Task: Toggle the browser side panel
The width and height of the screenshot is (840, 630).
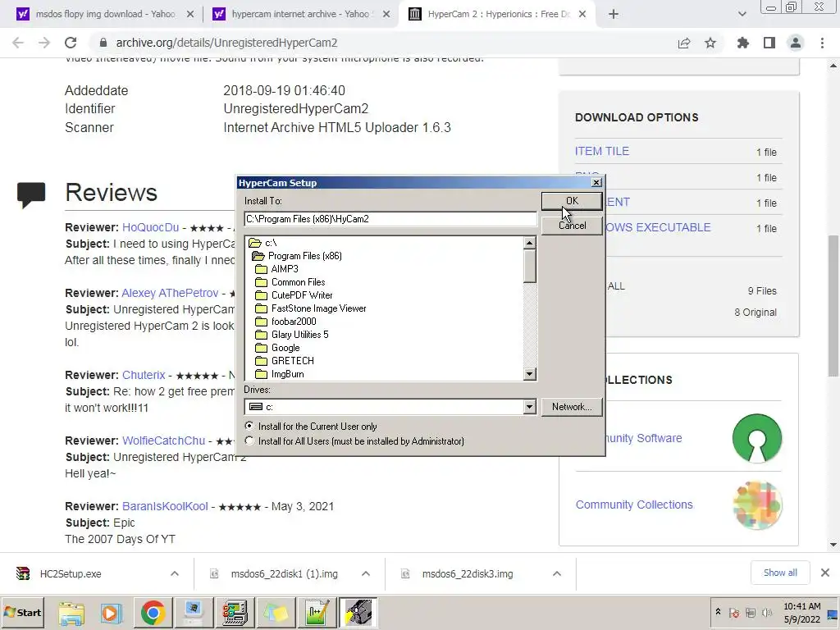Action: coord(769,43)
